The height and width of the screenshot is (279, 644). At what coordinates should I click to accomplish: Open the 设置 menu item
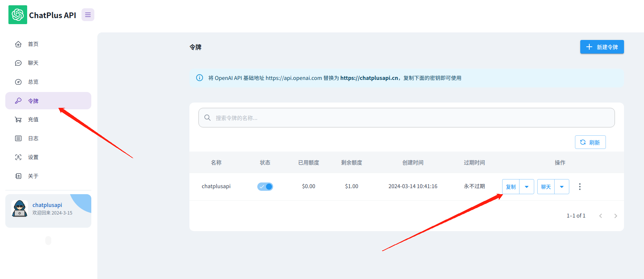[x=48, y=157]
